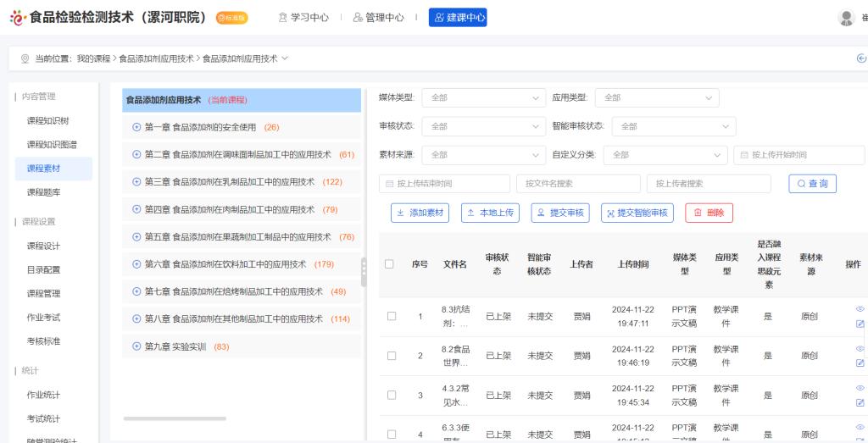Click the edit icon for row 1
868x443 pixels.
(x=860, y=324)
